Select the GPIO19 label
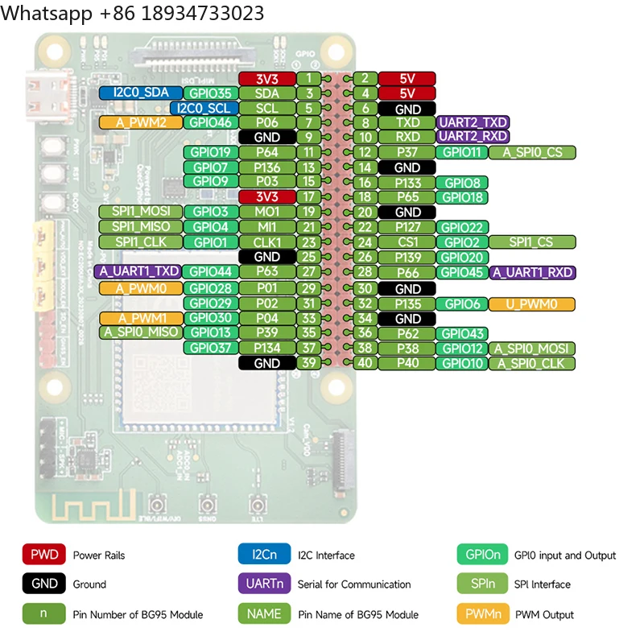This screenshot has width=644, height=644. tap(210, 152)
